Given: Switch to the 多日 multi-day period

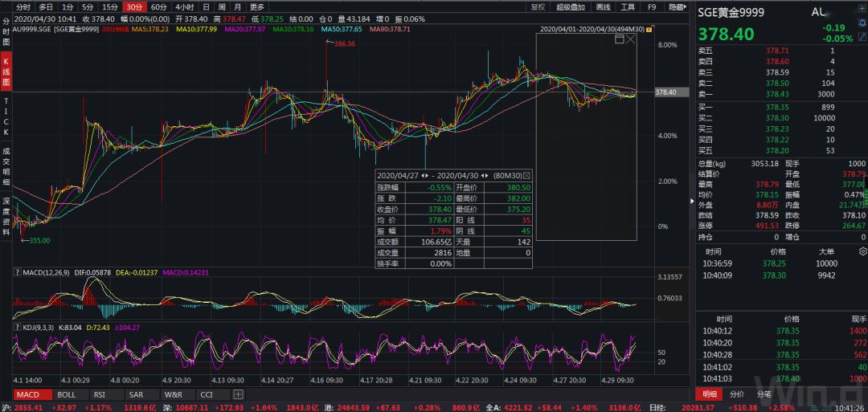Looking at the screenshot, I should point(46,7).
